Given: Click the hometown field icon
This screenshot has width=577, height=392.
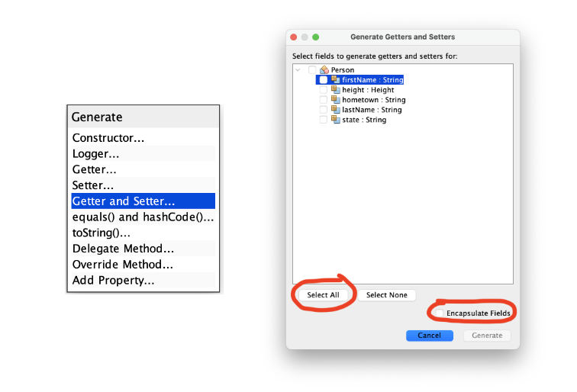Looking at the screenshot, I should [x=335, y=99].
